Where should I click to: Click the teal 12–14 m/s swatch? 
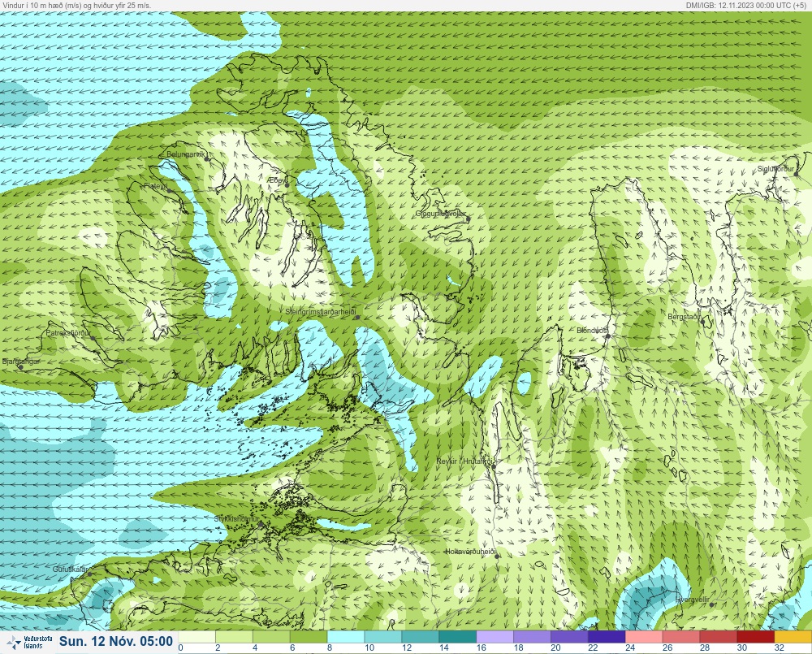click(421, 637)
